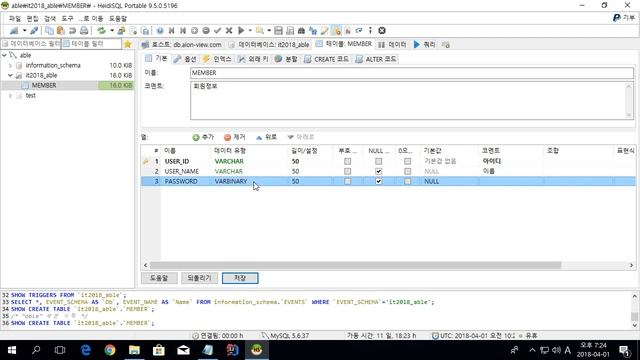Click the Windows Start button
The height and width of the screenshot is (360, 640).
(x=12, y=350)
